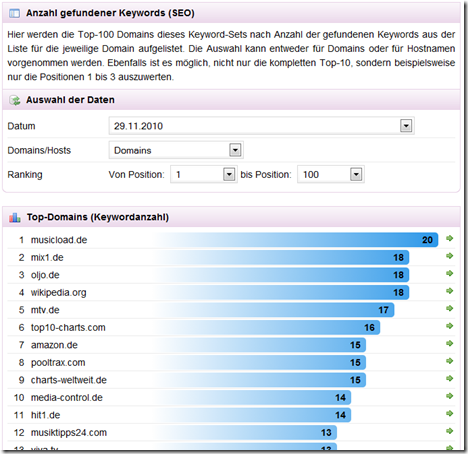Click the oljo.de domain name
468x454 pixels.
pyautogui.click(x=45, y=275)
